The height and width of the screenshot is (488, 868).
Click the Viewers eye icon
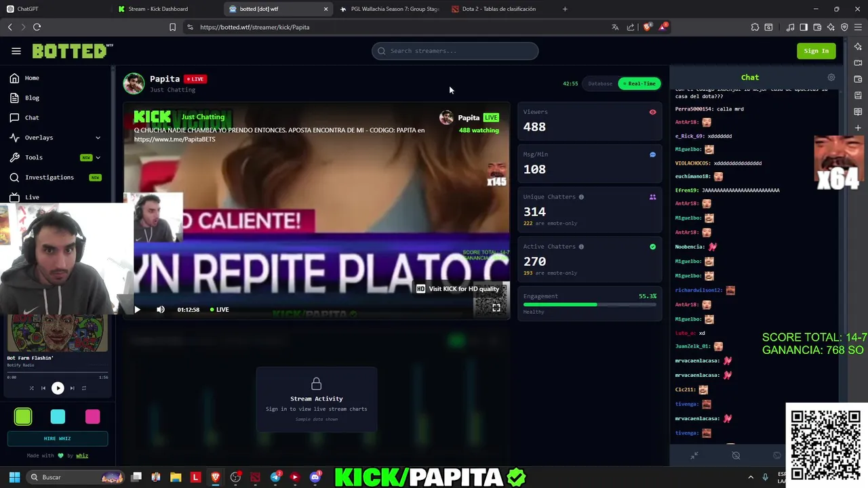point(652,112)
